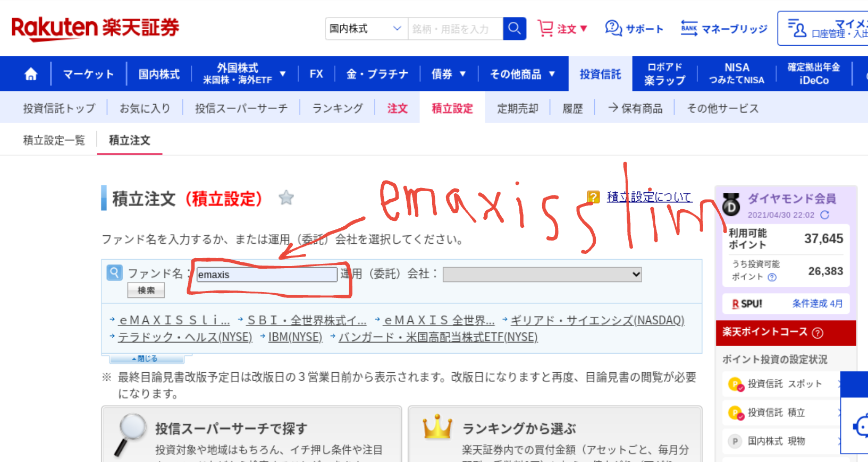Open 条件達成 4月 link
Viewport: 868px width, 462px height.
point(818,304)
